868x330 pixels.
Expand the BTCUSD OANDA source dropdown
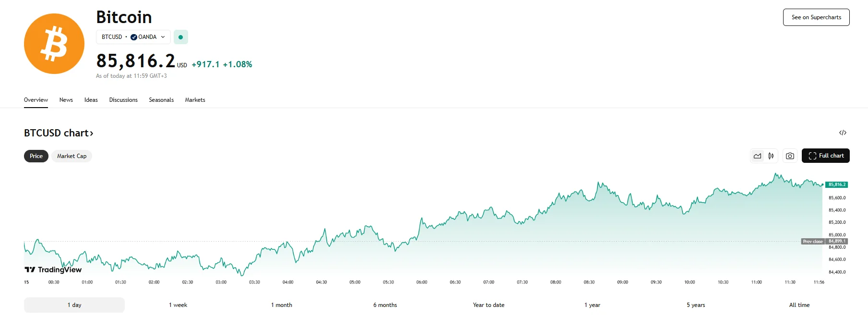pos(133,37)
